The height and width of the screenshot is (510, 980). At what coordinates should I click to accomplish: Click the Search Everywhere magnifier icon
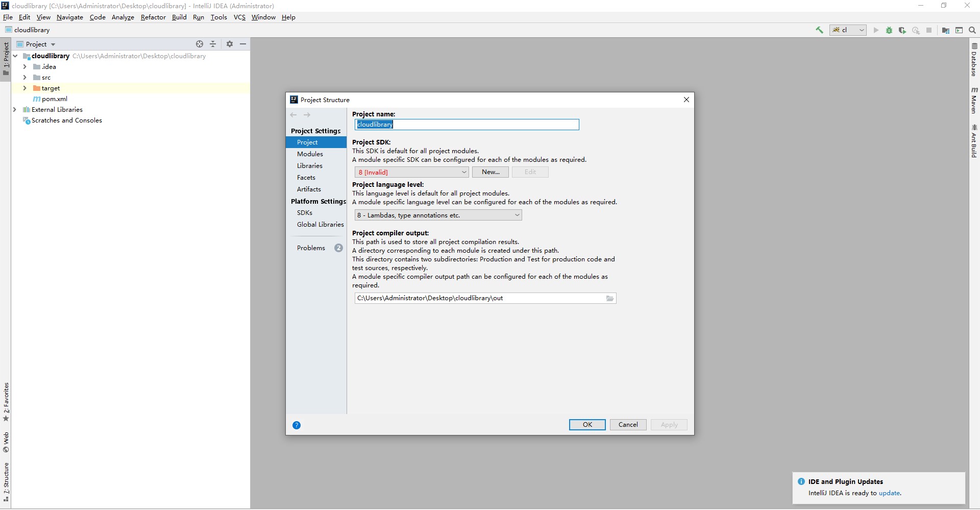click(972, 30)
